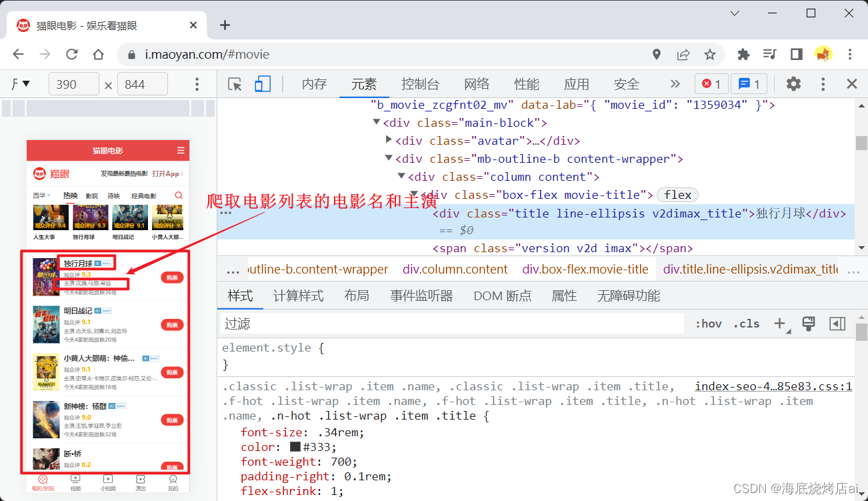Expand the avatar div node

point(389,141)
